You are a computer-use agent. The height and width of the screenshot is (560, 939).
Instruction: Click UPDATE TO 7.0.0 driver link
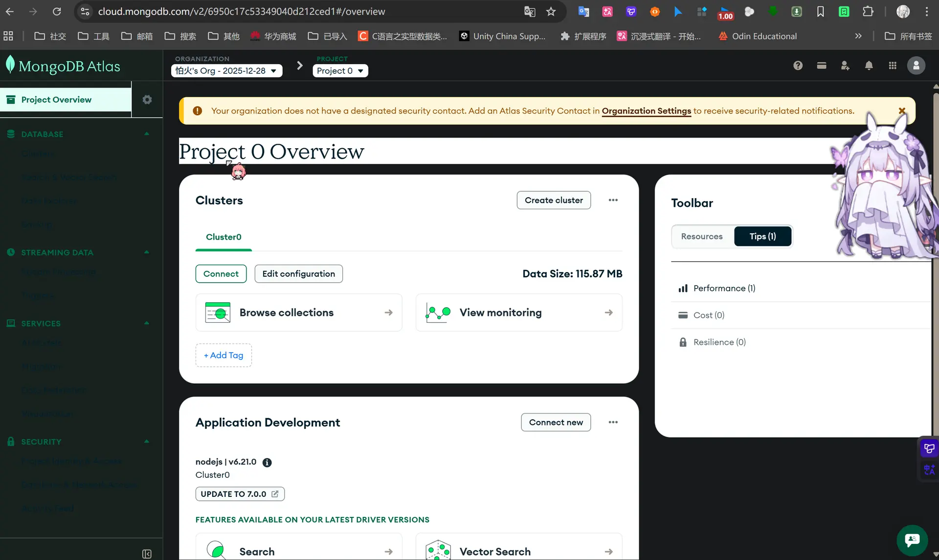(240, 494)
